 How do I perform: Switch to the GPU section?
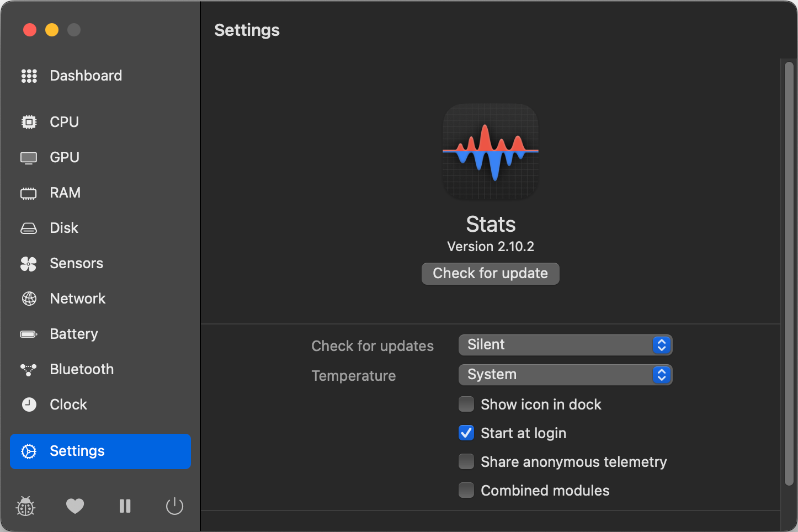(65, 157)
